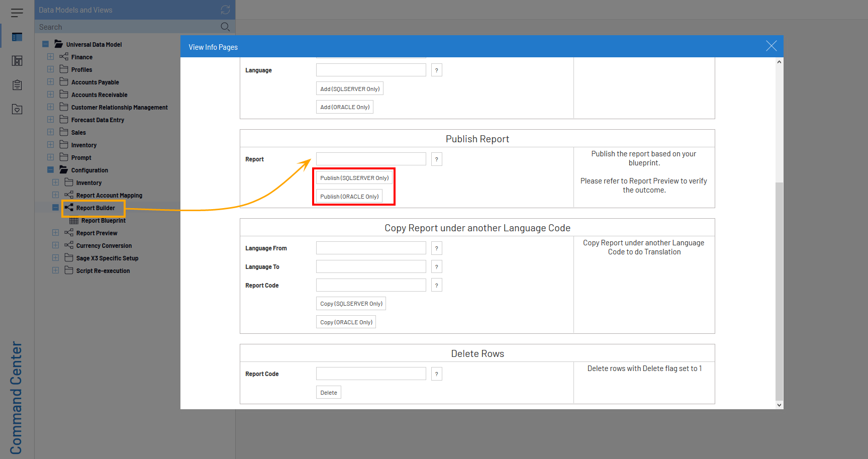Click the hamburger menu icon

point(17,13)
